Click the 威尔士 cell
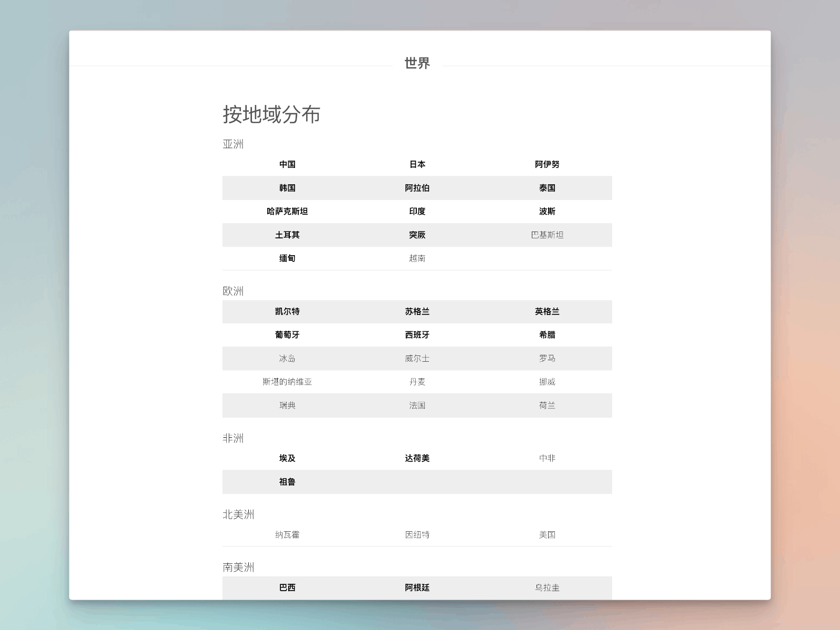 click(417, 359)
